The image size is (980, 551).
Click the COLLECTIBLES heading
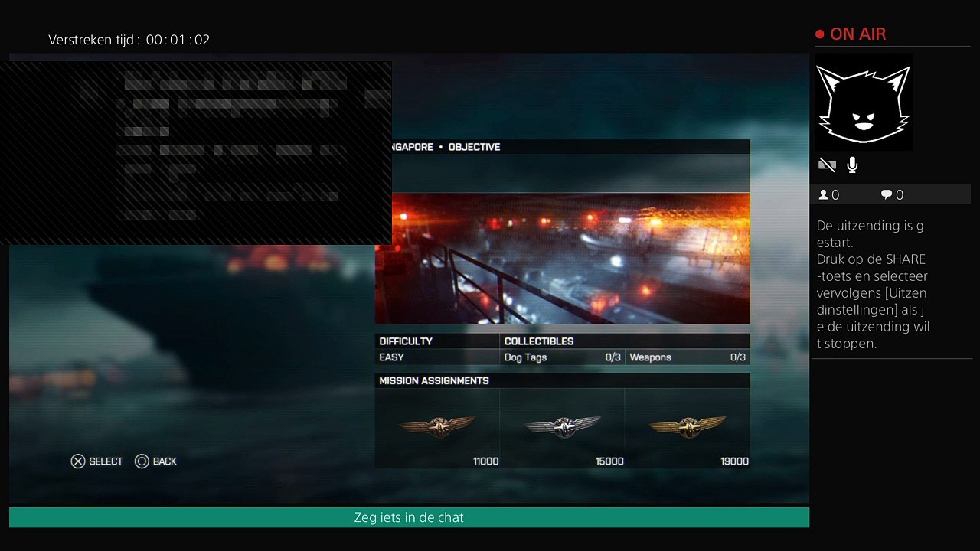[539, 341]
